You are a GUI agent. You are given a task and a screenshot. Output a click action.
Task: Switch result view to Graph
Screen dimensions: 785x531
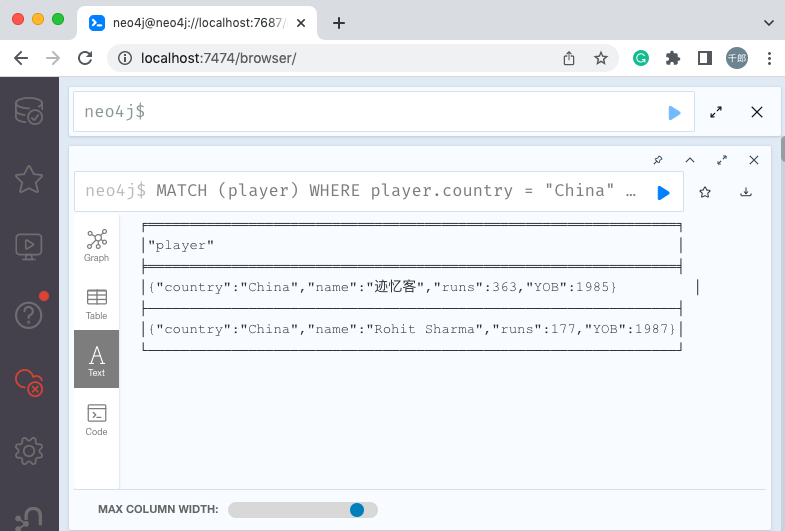pyautogui.click(x=96, y=246)
